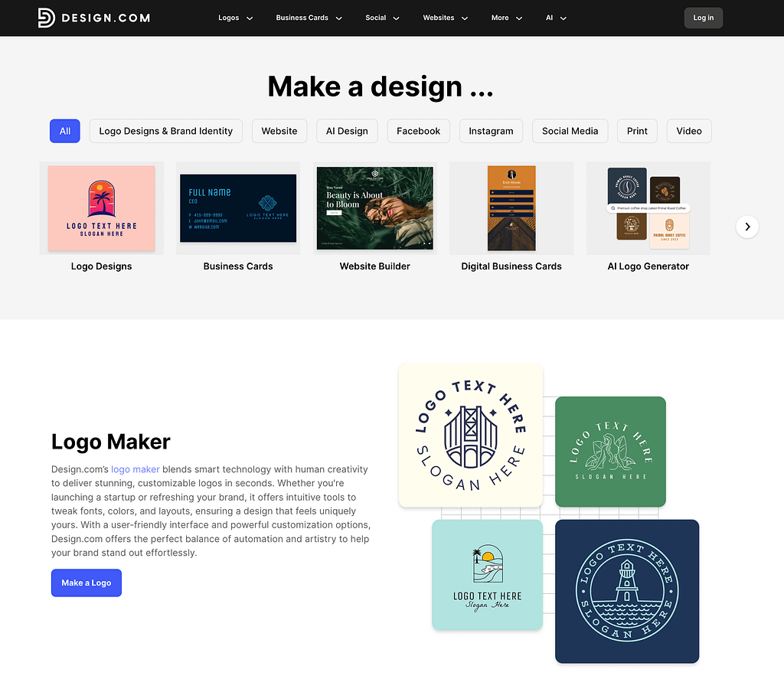This screenshot has width=784, height=692.
Task: Switch to Logo Designs & Brand Identity filter
Action: (x=165, y=131)
